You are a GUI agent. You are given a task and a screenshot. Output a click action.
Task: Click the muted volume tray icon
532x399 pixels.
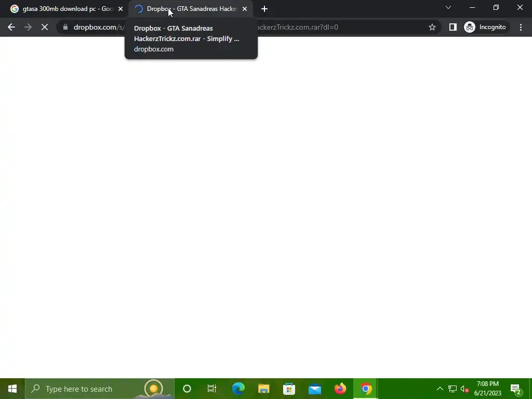[x=464, y=389]
